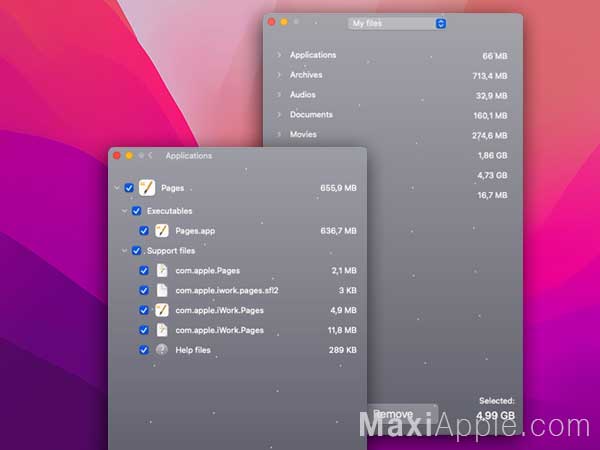Click the Pages app icon in top row
The width and height of the screenshot is (600, 450).
click(147, 188)
